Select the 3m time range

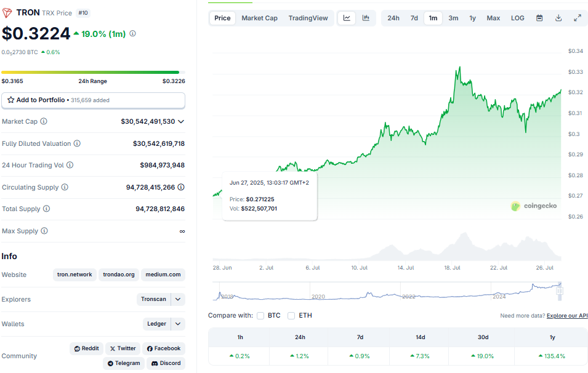tap(453, 18)
